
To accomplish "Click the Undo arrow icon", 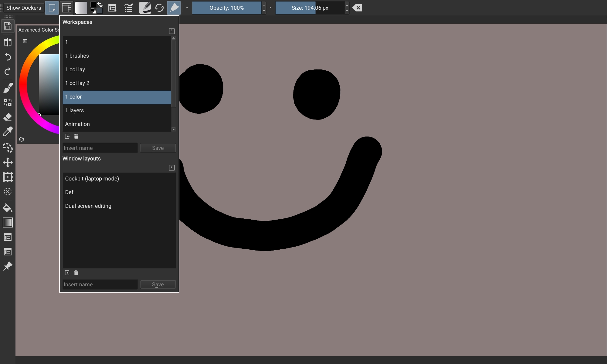I will (8, 57).
